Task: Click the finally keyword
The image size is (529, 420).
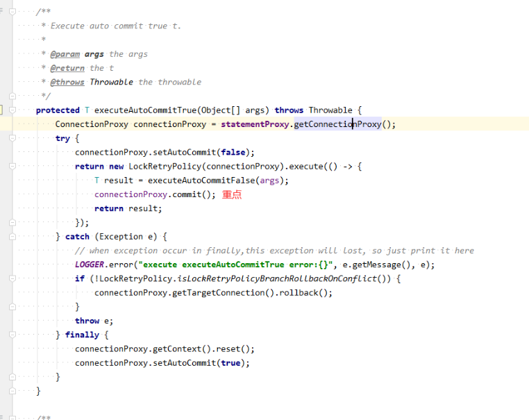Action: pos(82,335)
